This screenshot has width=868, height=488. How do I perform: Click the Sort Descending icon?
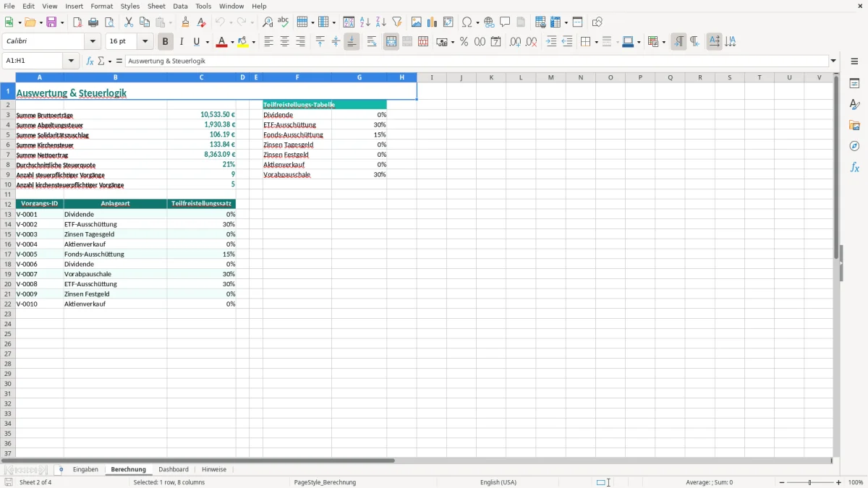click(381, 22)
